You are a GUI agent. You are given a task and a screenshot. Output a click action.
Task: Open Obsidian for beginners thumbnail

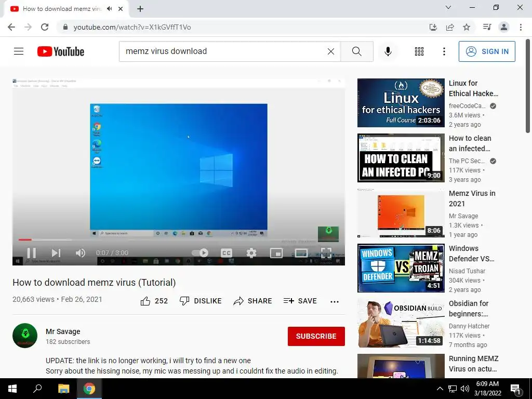click(401, 323)
